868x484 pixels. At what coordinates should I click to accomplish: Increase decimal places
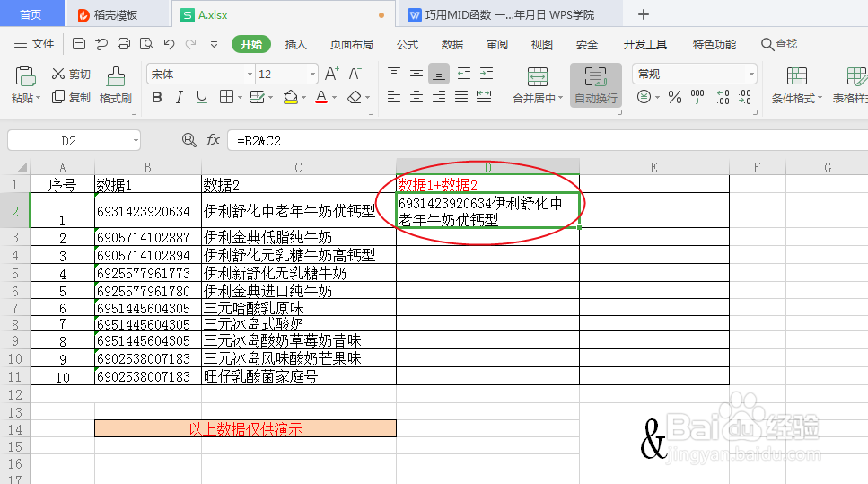coord(723,98)
